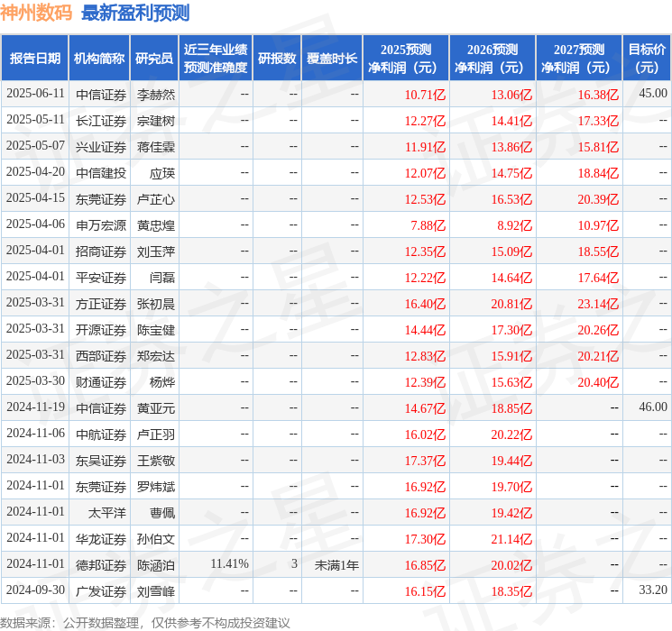672x631 pixels.
Task: Click target price 33.20
Action: [x=653, y=590]
